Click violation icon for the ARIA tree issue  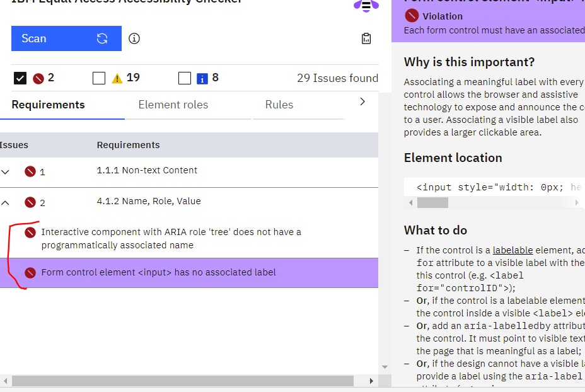point(30,233)
